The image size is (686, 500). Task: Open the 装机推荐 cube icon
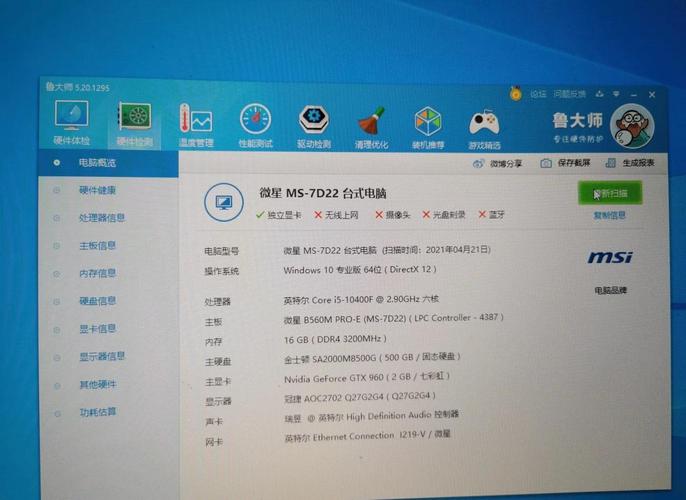[428, 128]
